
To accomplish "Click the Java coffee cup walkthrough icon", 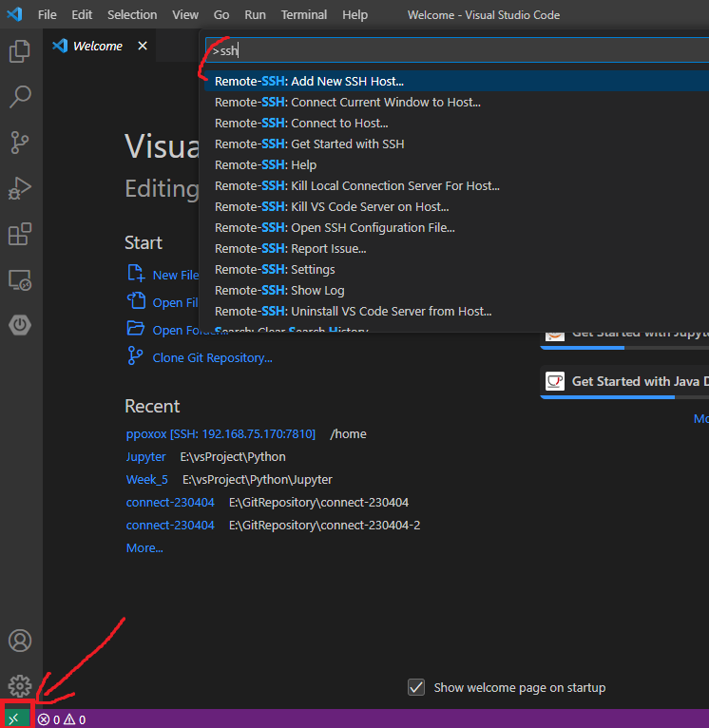I will pyautogui.click(x=555, y=381).
